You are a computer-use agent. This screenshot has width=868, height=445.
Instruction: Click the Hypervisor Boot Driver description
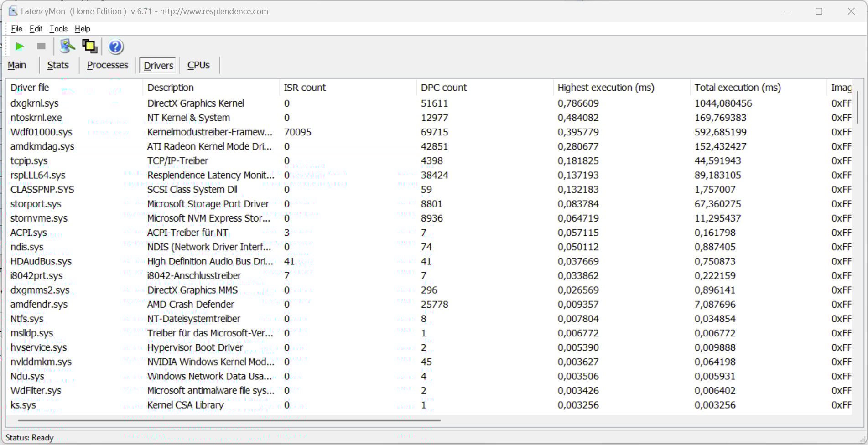(x=195, y=347)
